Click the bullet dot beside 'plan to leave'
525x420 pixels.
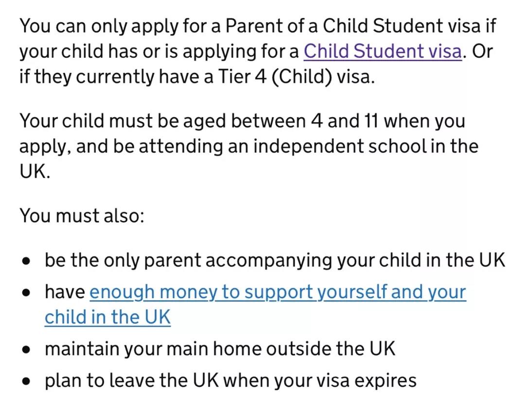(x=26, y=381)
